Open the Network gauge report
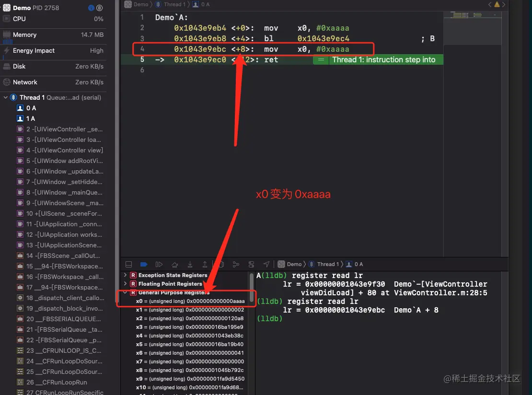 coord(53,82)
